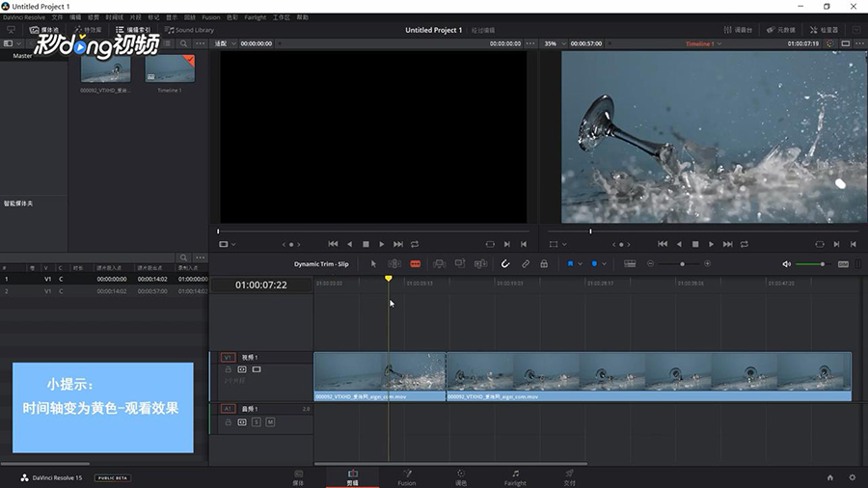Click the speaker volume icon in toolbar
This screenshot has height=488, width=868.
pyautogui.click(x=786, y=263)
